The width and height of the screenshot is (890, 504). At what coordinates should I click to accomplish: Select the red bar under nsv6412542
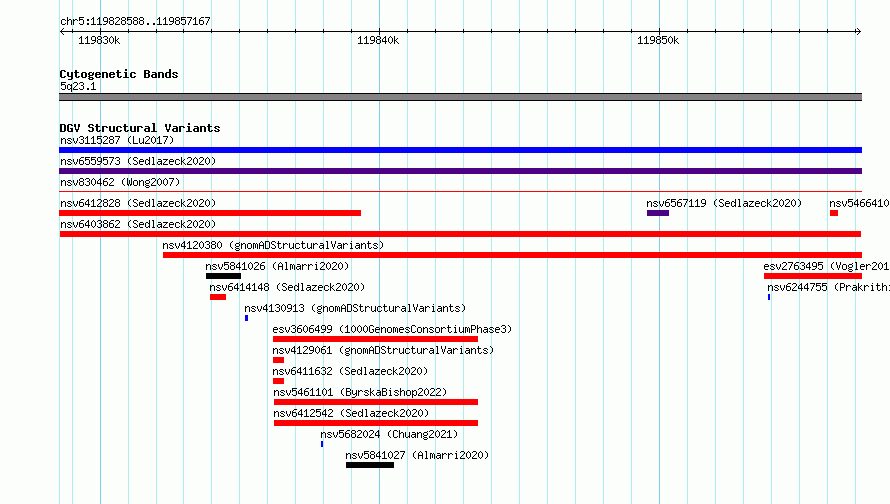tap(376, 423)
